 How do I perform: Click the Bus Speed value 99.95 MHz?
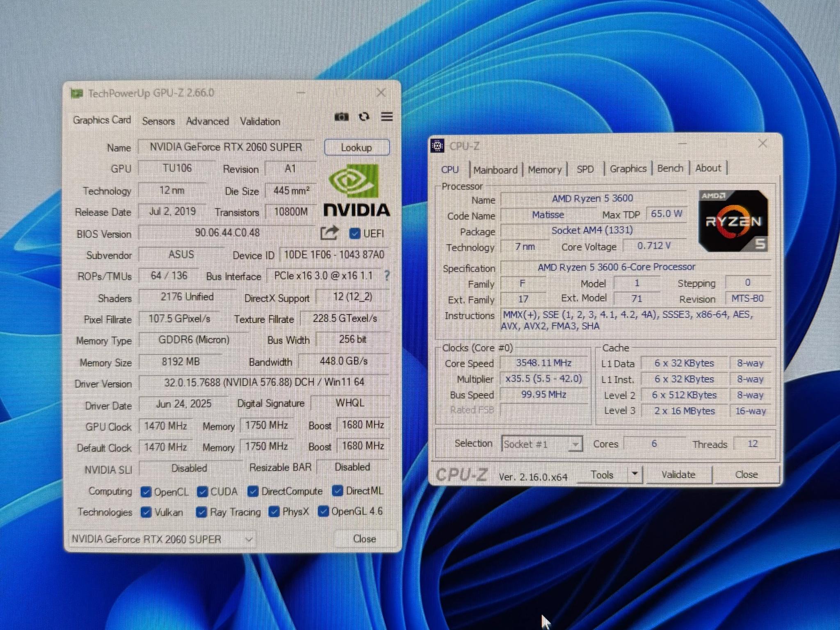coord(544,394)
